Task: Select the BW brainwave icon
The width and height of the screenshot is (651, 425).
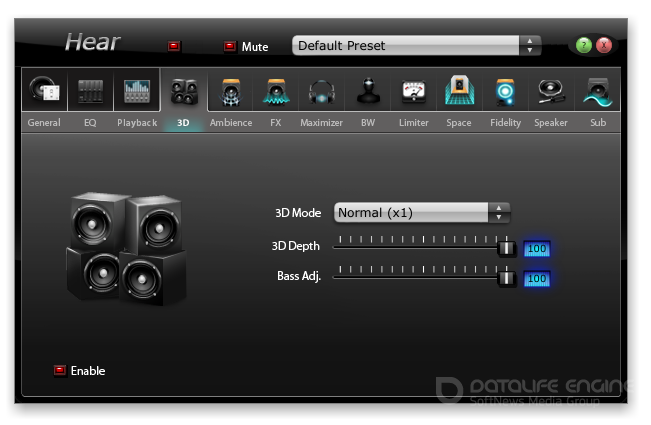Action: (367, 92)
